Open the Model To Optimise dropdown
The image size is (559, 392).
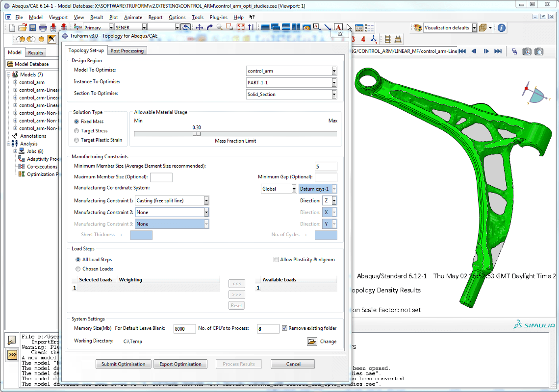334,71
